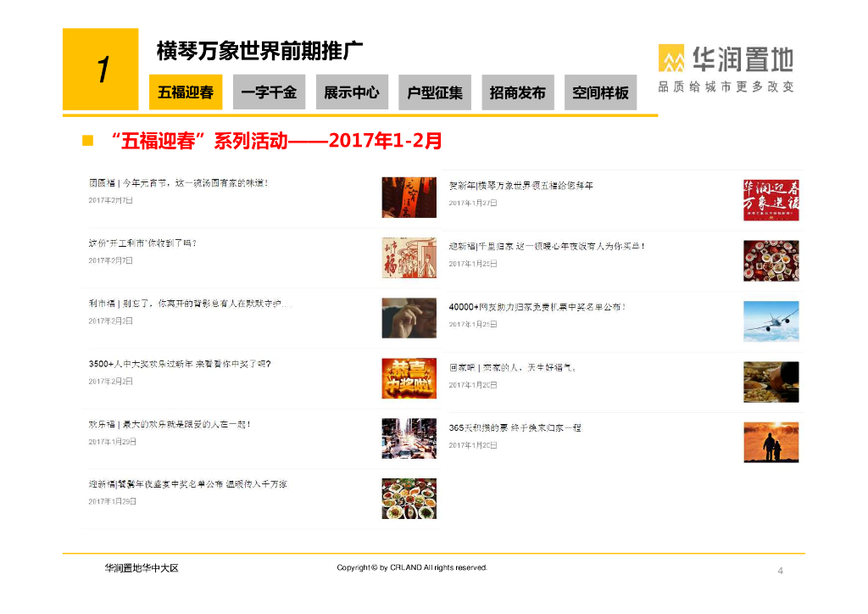Click the 开工利市 illustrated thumbnail
Screen dimensions: 868x614
click(x=409, y=258)
